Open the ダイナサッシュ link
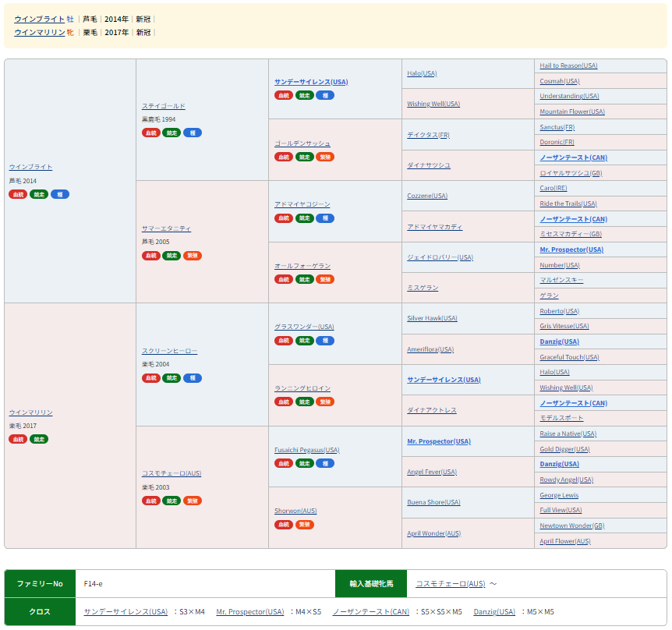 click(x=429, y=165)
